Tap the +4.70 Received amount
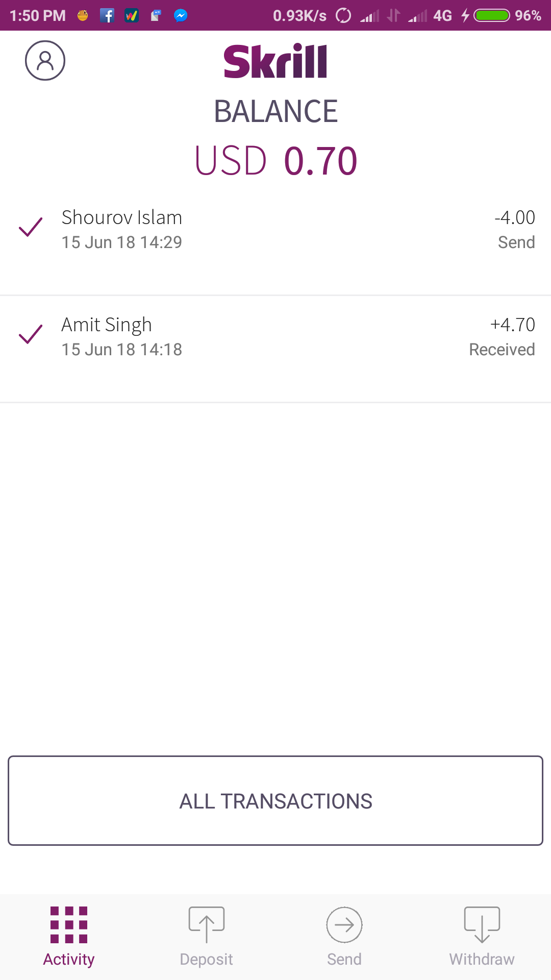The height and width of the screenshot is (980, 551). (x=512, y=325)
